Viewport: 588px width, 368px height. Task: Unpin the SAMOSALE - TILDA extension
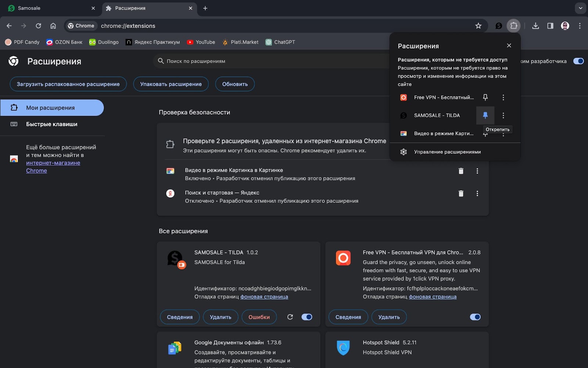(485, 115)
